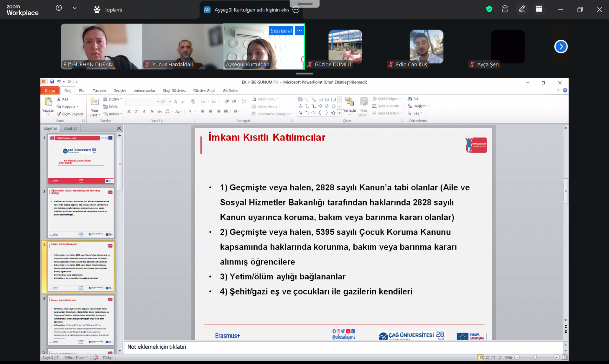Open Zoom annotation pencil tool
609x364 pixels.
click(x=522, y=9)
